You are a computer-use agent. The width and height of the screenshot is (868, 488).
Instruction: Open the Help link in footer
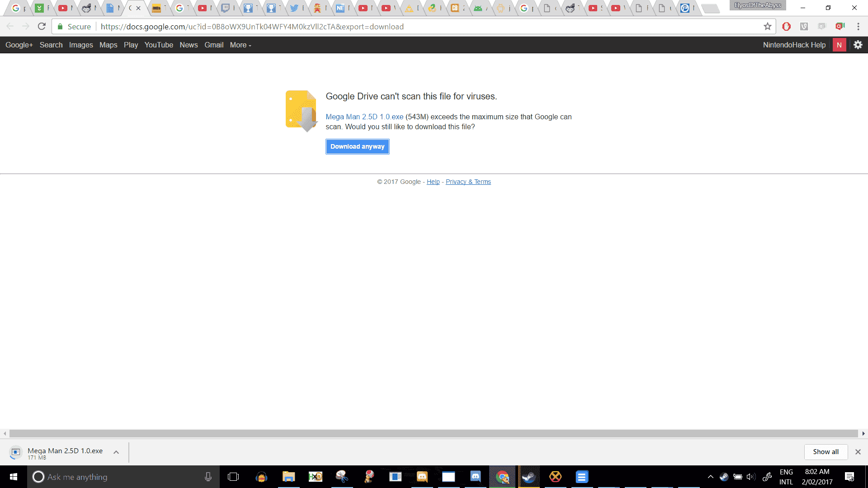[x=433, y=182]
